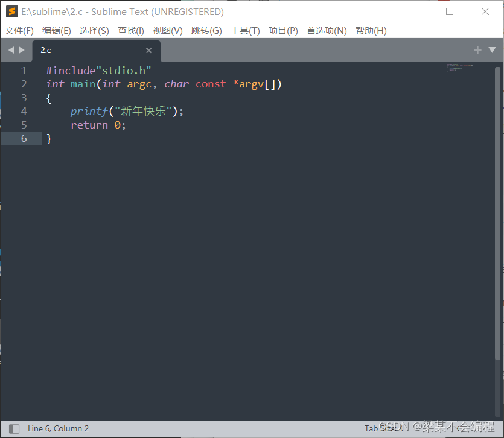Toggle the sidebar icon in status bar
The image size is (504, 438).
[14, 429]
